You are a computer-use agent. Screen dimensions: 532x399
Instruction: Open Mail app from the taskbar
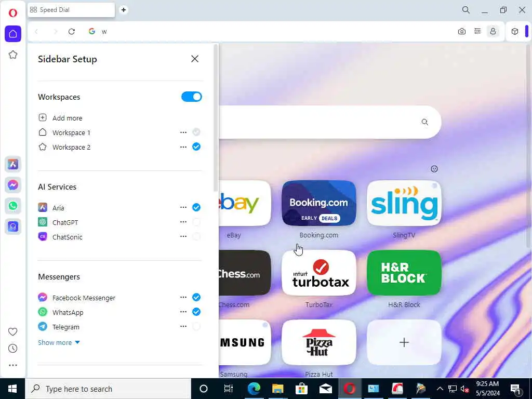(325, 389)
